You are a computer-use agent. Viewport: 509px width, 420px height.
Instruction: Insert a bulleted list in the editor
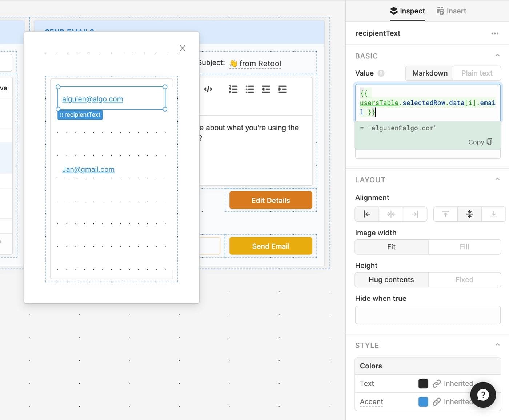click(250, 89)
